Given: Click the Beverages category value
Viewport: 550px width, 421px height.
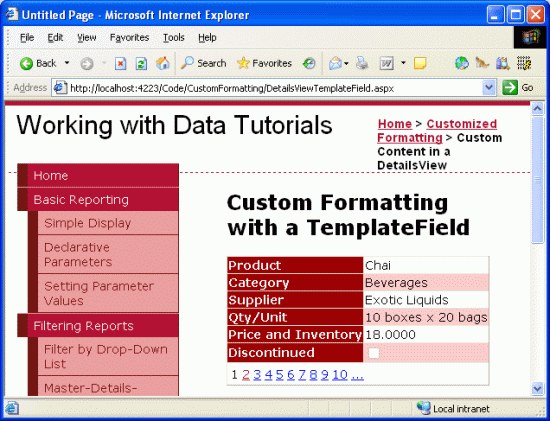Looking at the screenshot, I should pyautogui.click(x=396, y=283).
